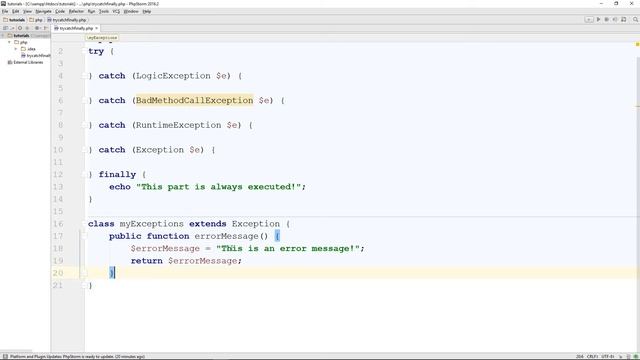
Task: Click the listen for debug connections icon
Action: [615, 19]
